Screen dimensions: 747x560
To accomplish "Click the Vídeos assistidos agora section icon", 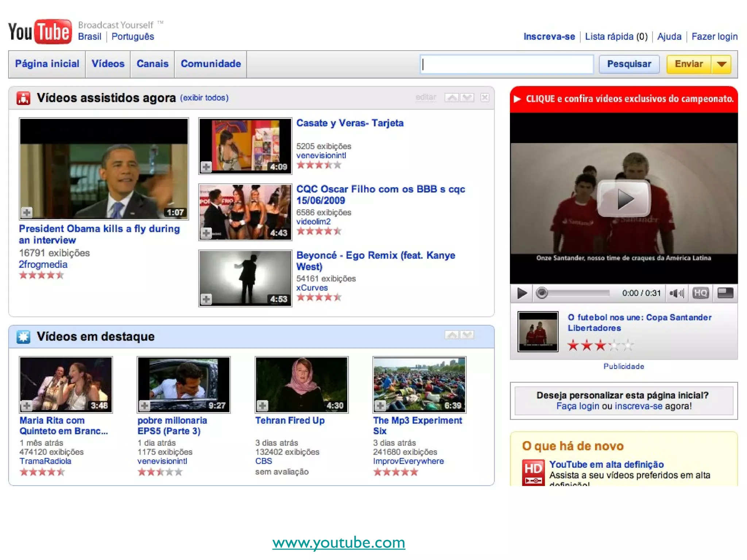I will point(23,98).
